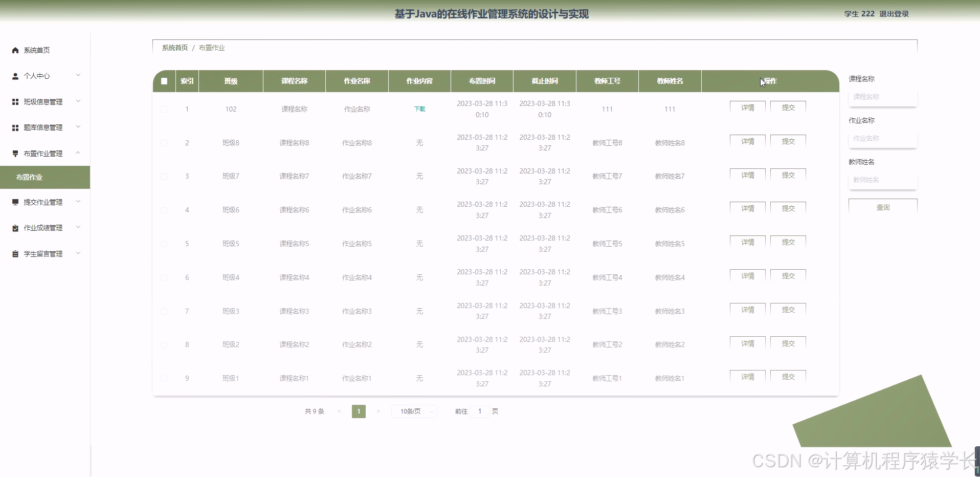Image resolution: width=980 pixels, height=477 pixels.
Task: Open the 学生留言管理 sidebar menu
Action: (45, 254)
